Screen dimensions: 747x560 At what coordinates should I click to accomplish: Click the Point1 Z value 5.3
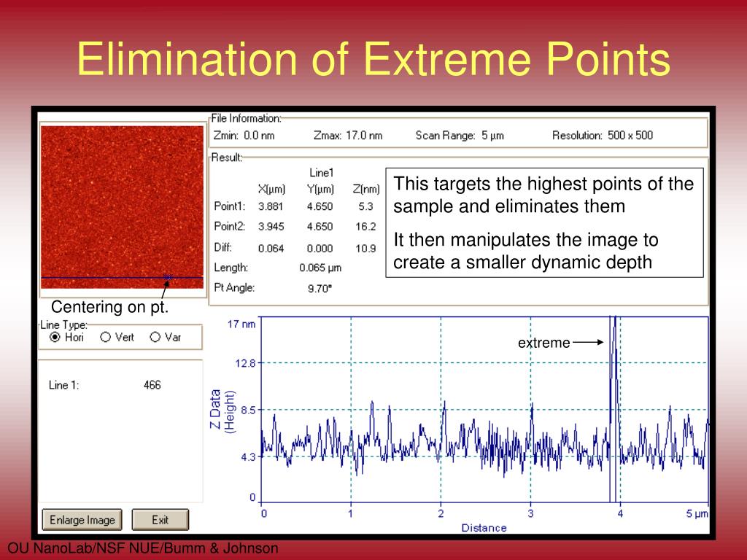pyautogui.click(x=365, y=206)
